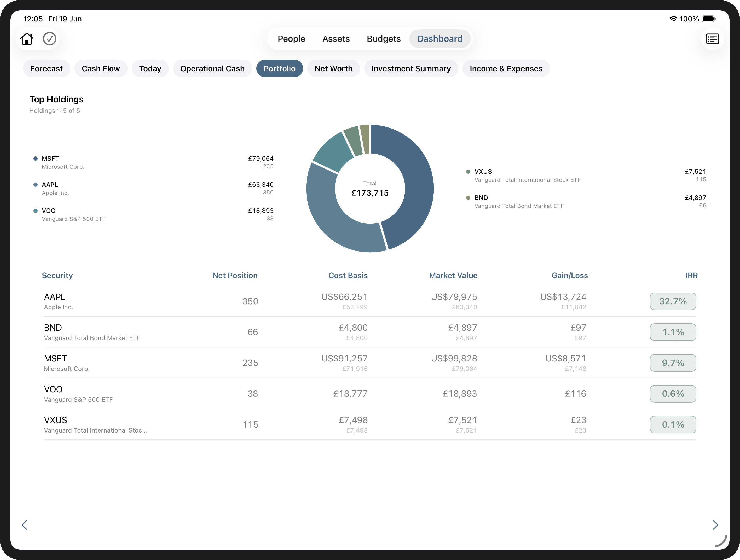The height and width of the screenshot is (560, 740).
Task: Open the Net Worth view
Action: [333, 68]
